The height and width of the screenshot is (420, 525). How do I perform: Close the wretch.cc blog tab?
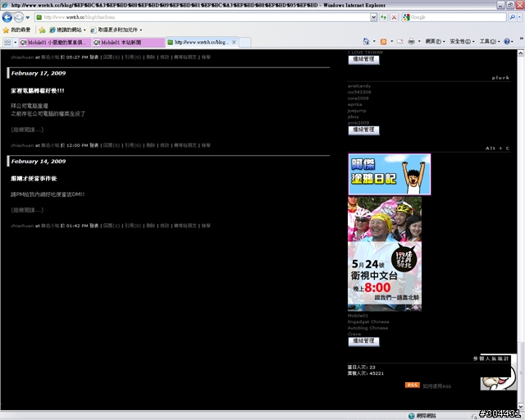point(234,42)
